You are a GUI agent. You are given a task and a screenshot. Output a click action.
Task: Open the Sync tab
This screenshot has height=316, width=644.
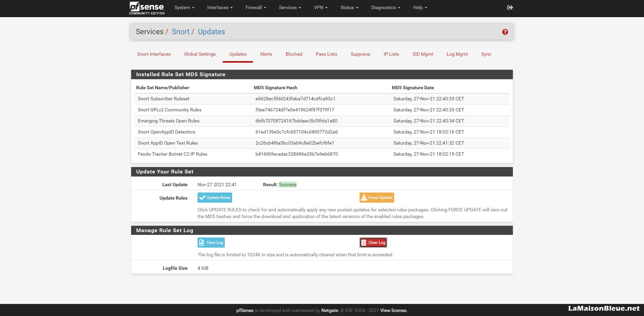[486, 54]
